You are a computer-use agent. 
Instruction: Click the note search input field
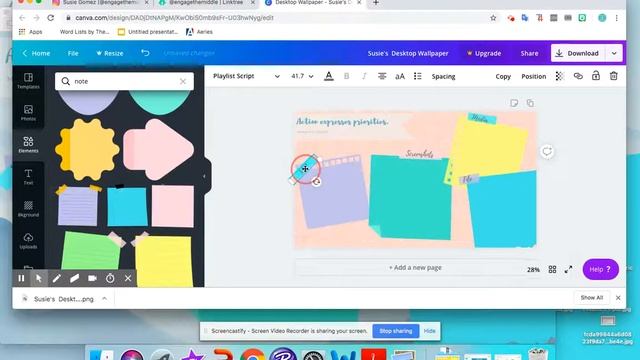tap(124, 81)
